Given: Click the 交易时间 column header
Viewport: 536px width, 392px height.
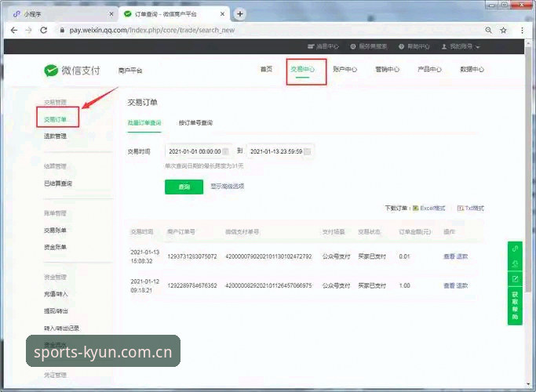Looking at the screenshot, I should 142,232.
